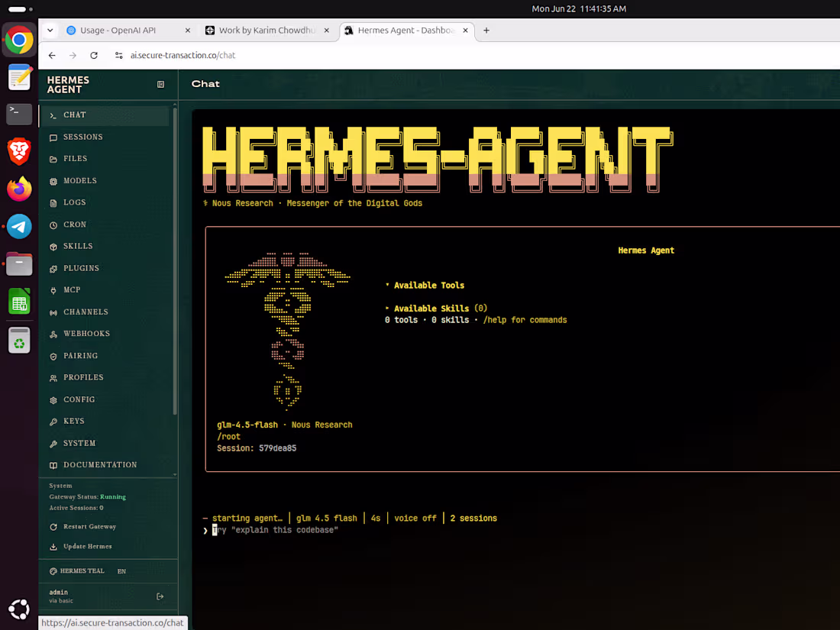Viewport: 840px width, 630px height.
Task: Restart the Gateway
Action: [83, 527]
